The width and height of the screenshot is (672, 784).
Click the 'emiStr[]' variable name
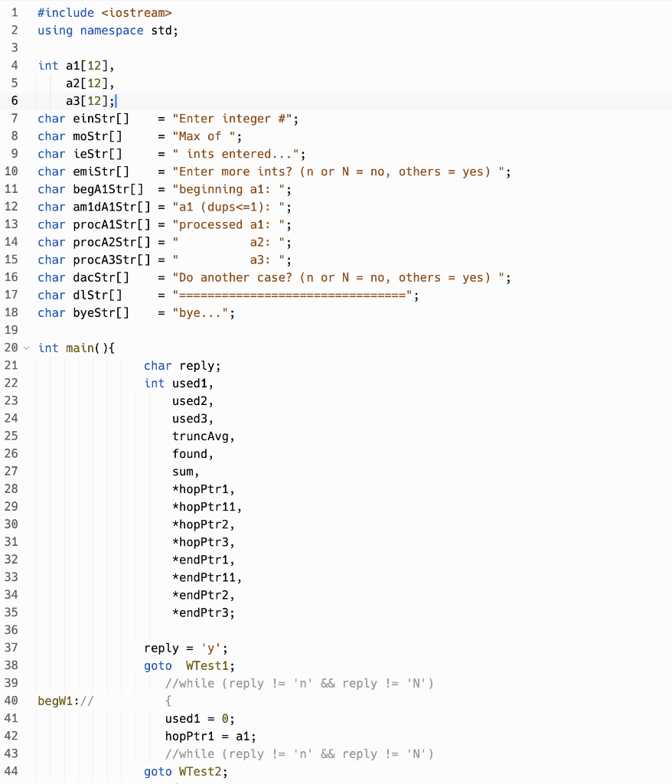[101, 171]
